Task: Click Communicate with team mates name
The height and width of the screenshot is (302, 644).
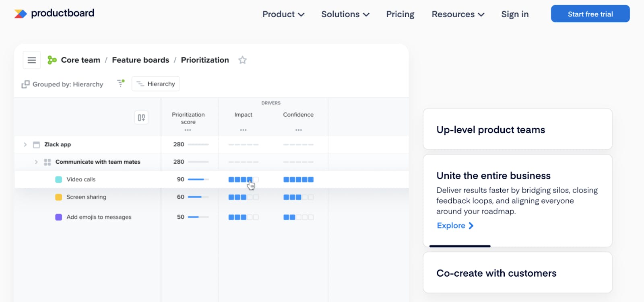Action: [x=98, y=162]
